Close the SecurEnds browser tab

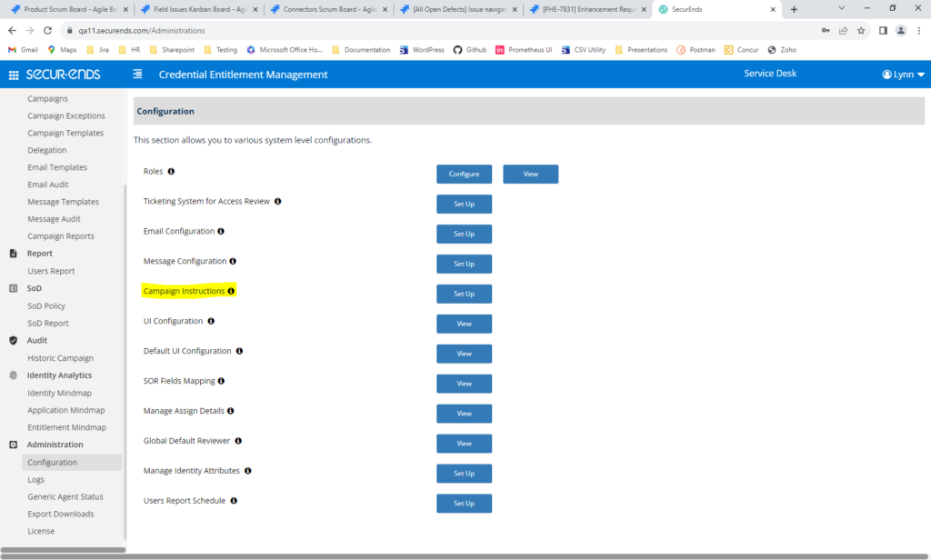pyautogui.click(x=773, y=9)
